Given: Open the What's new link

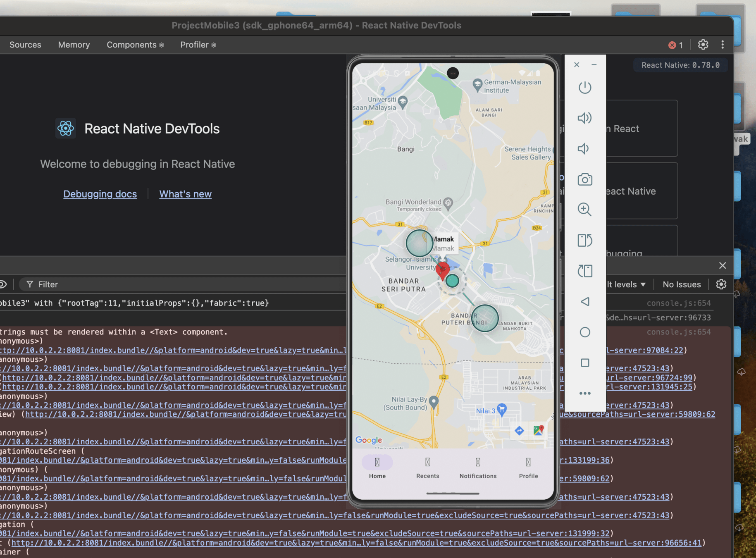Looking at the screenshot, I should [186, 194].
